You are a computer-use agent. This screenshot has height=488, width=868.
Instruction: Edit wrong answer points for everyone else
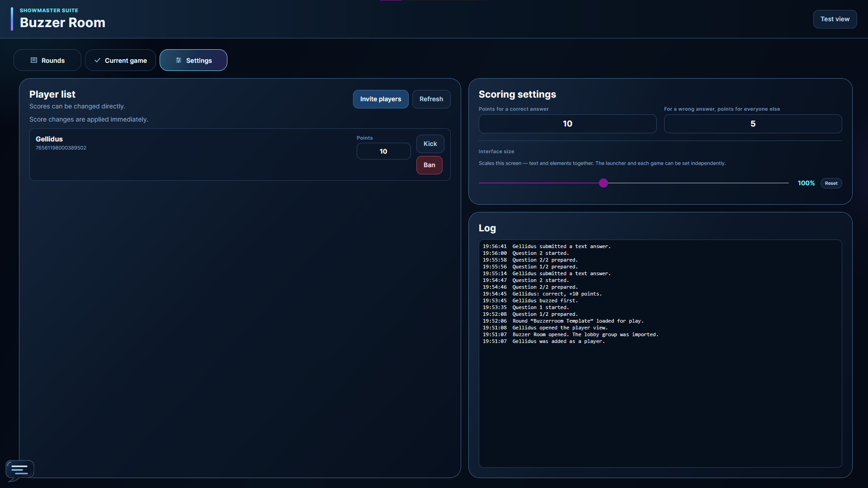coord(753,124)
